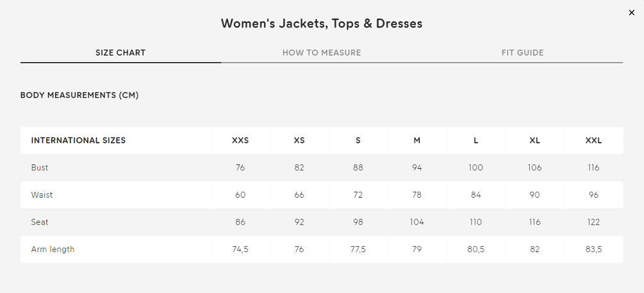Viewport: 644px width, 293px height.
Task: Click the XXL size column header
Action: (x=593, y=140)
